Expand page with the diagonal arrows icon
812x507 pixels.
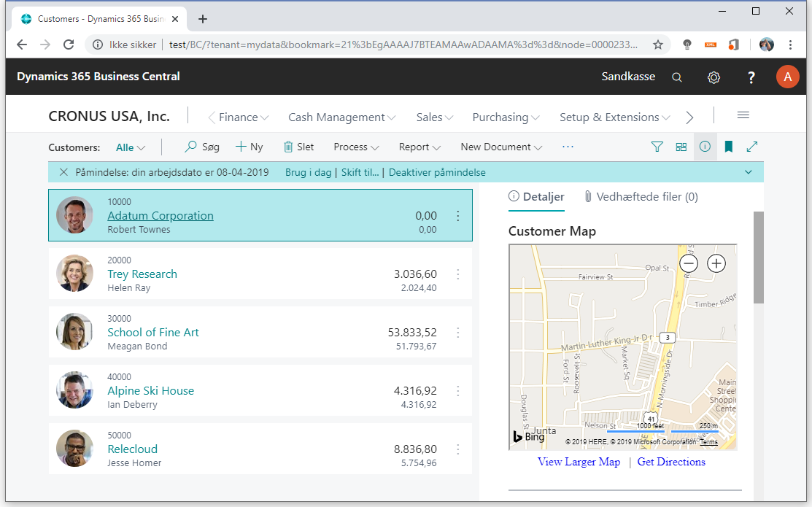752,147
